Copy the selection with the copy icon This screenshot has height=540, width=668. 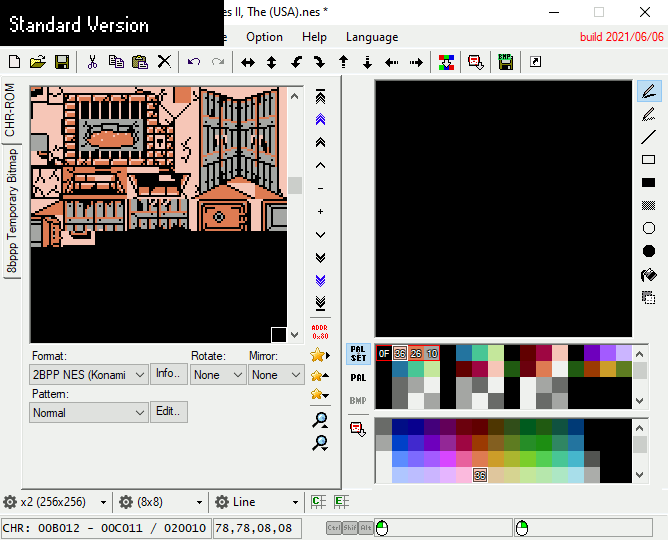pyautogui.click(x=116, y=62)
